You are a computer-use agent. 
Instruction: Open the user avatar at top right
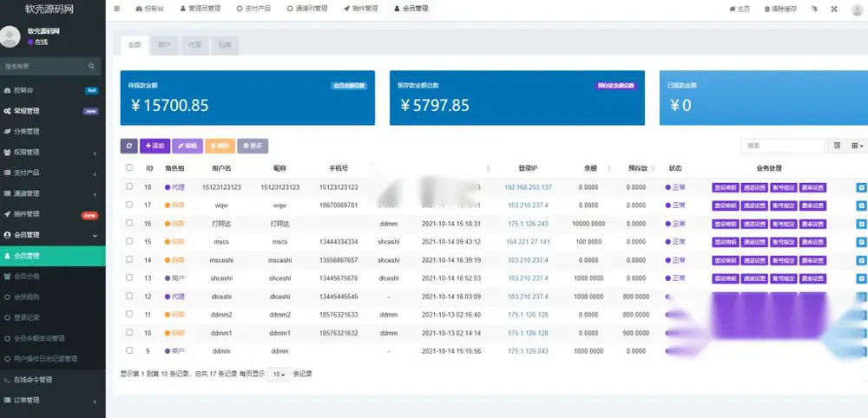[858, 10]
